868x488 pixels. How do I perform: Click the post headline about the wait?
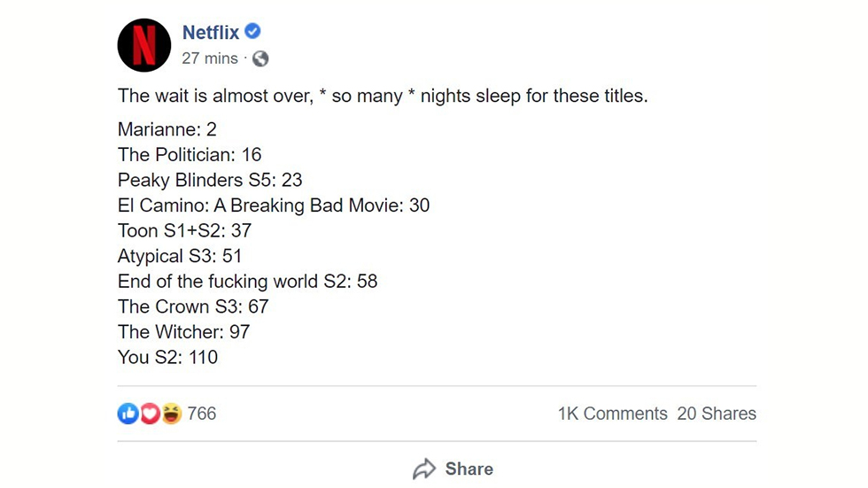383,96
